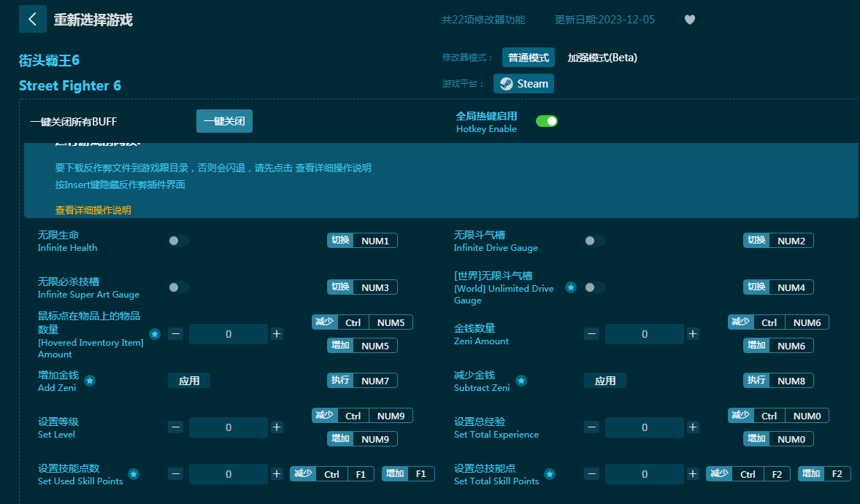Viewport: 860px width, 504px height.
Task: Click 应用 button for Subtract Zeni
Action: click(x=605, y=381)
